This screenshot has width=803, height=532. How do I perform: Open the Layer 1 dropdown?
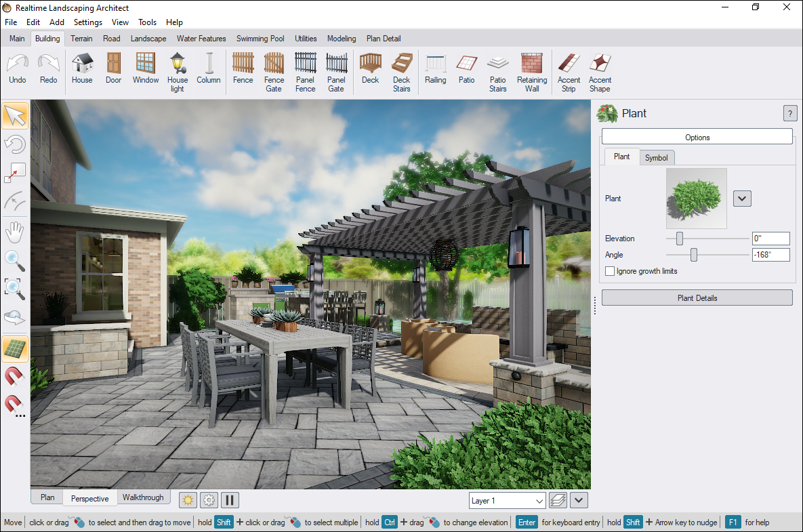[x=506, y=499]
